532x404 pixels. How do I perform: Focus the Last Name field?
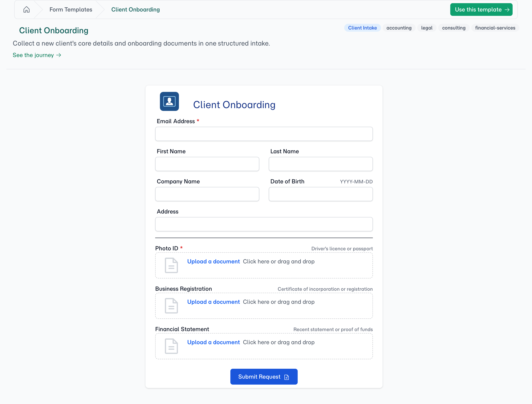click(321, 164)
